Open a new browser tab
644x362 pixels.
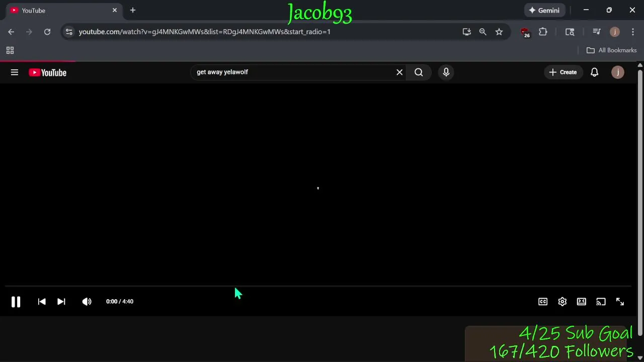pyautogui.click(x=133, y=10)
